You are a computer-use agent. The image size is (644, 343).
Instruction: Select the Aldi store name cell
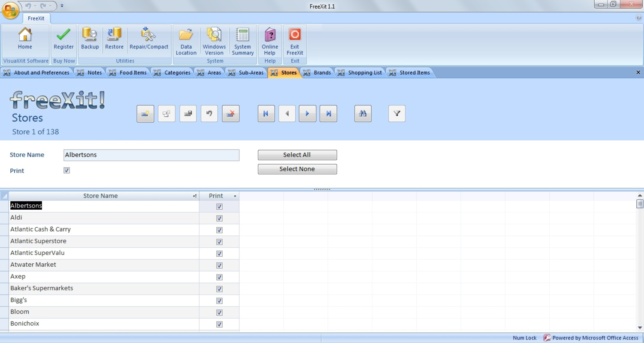tap(104, 218)
